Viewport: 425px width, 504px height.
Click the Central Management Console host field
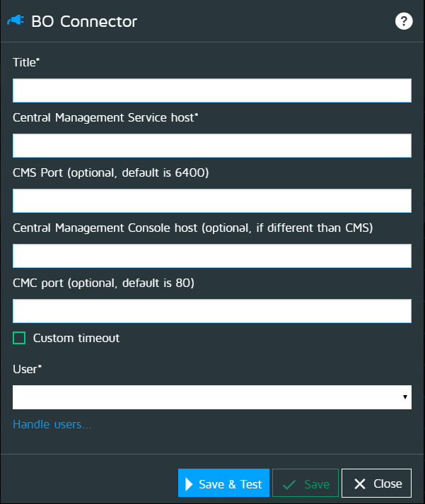coord(211,256)
